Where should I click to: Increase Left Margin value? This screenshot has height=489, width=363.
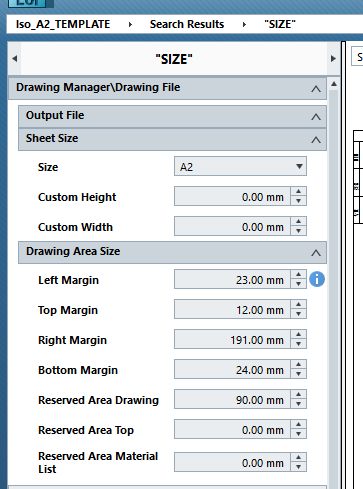(299, 274)
